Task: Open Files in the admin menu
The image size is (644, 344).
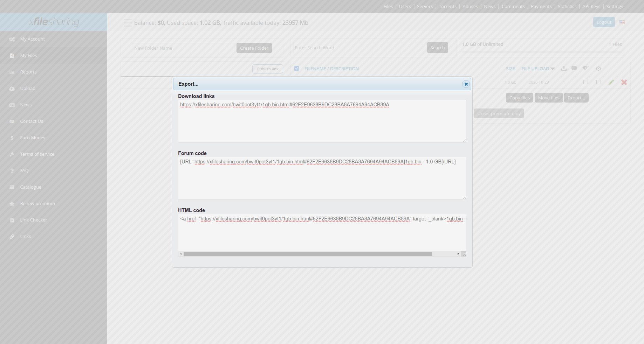Action: tap(388, 7)
